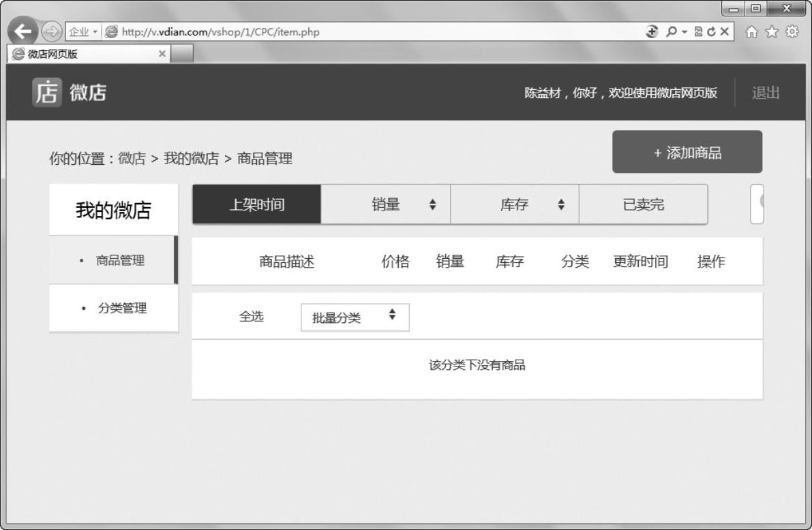Open the 批量分类 dropdown

pos(355,317)
